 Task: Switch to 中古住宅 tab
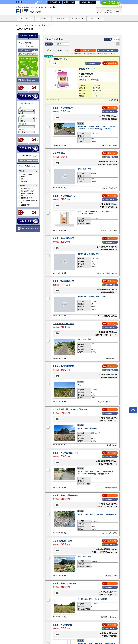pyautogui.click(x=43, y=18)
